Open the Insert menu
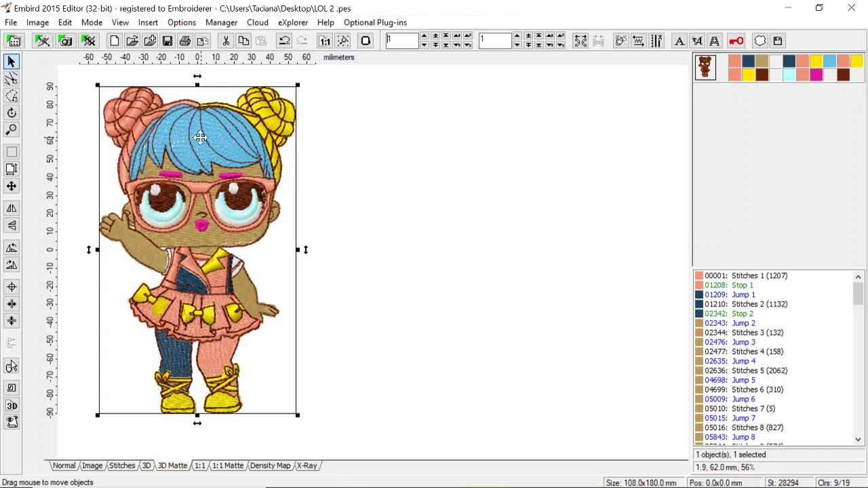Image resolution: width=868 pixels, height=488 pixels. pyautogui.click(x=148, y=22)
